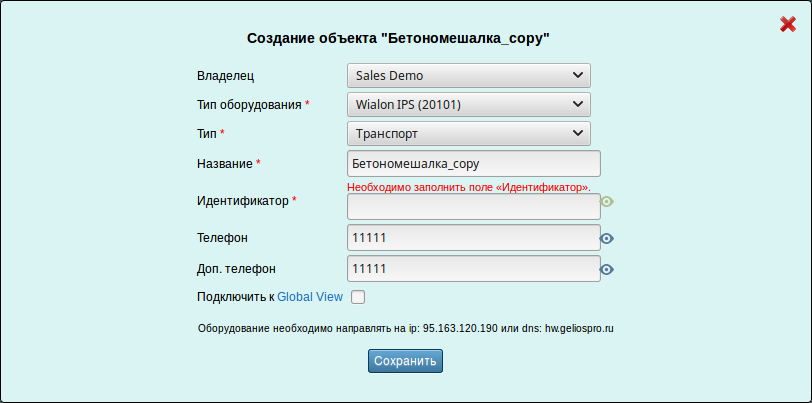
Task: Click the Телефон input field
Action: [x=473, y=238]
